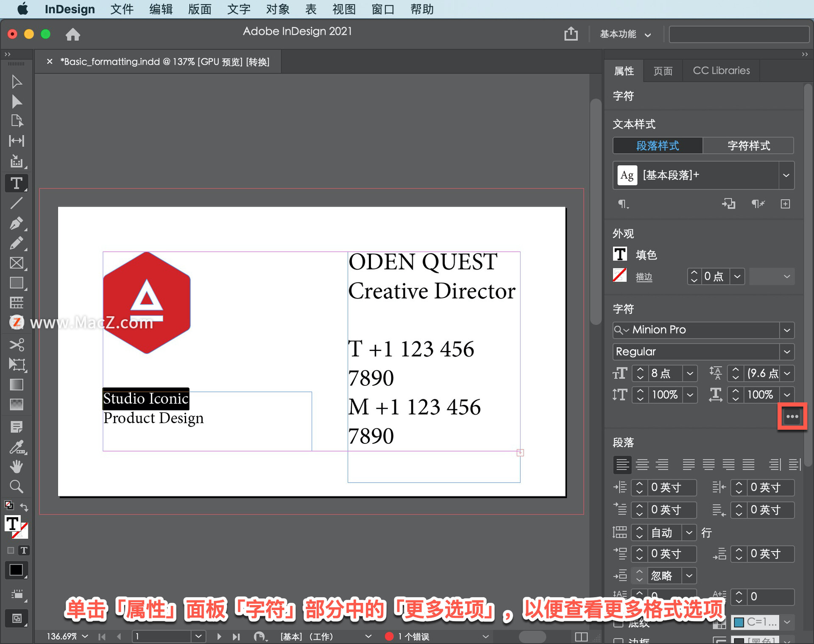Select the Rectangle Frame tool
The image size is (814, 644).
click(17, 263)
